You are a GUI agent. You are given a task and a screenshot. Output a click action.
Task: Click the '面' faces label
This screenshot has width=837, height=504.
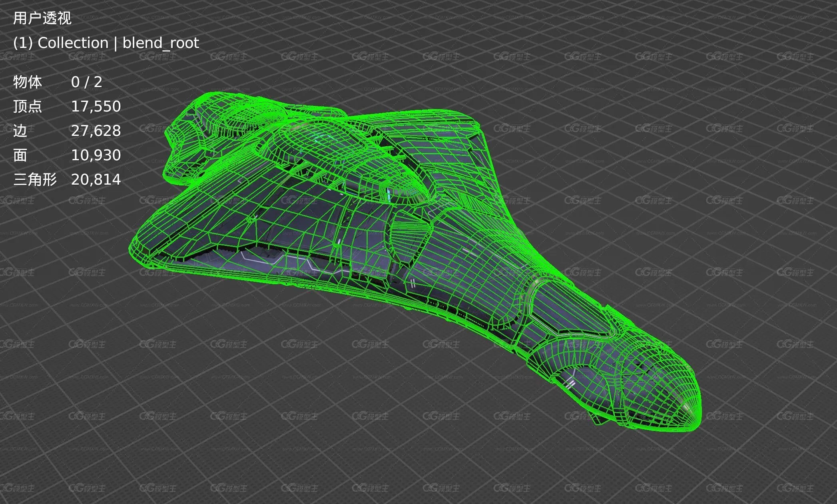[x=20, y=155]
